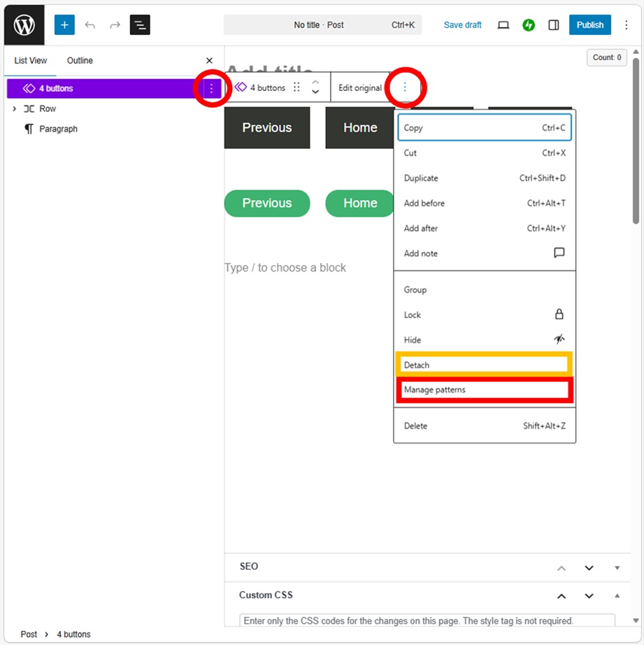Expand the SEO panel down chevron

(589, 568)
